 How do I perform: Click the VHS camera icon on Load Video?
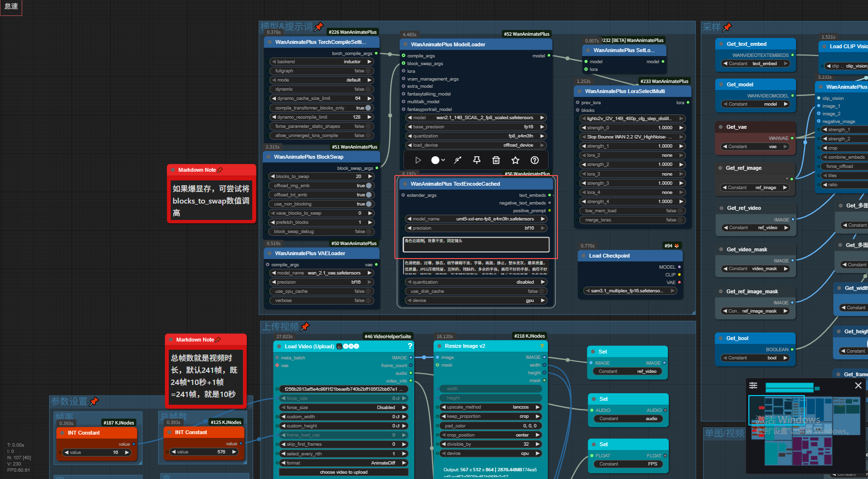point(339,346)
